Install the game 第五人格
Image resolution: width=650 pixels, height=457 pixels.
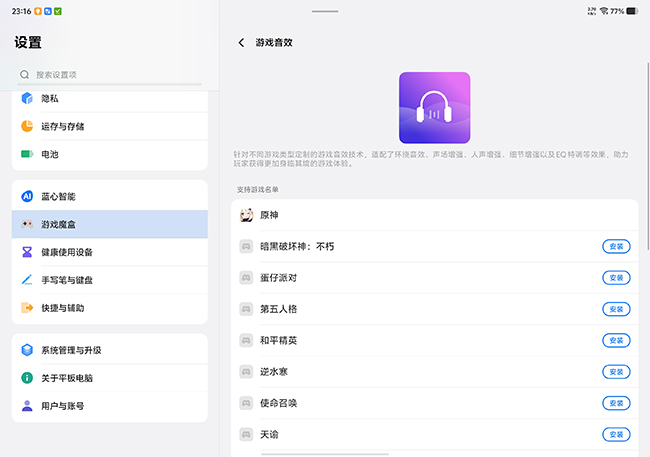tap(616, 309)
